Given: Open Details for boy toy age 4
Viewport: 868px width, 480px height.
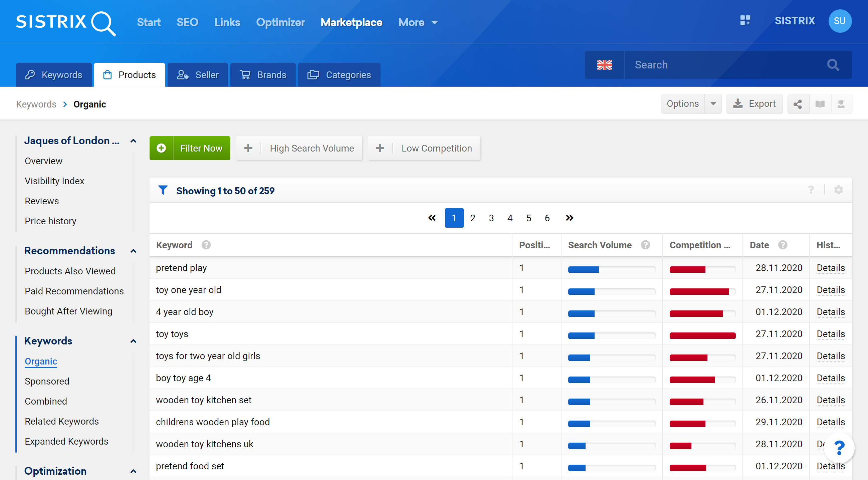Looking at the screenshot, I should pos(831,378).
